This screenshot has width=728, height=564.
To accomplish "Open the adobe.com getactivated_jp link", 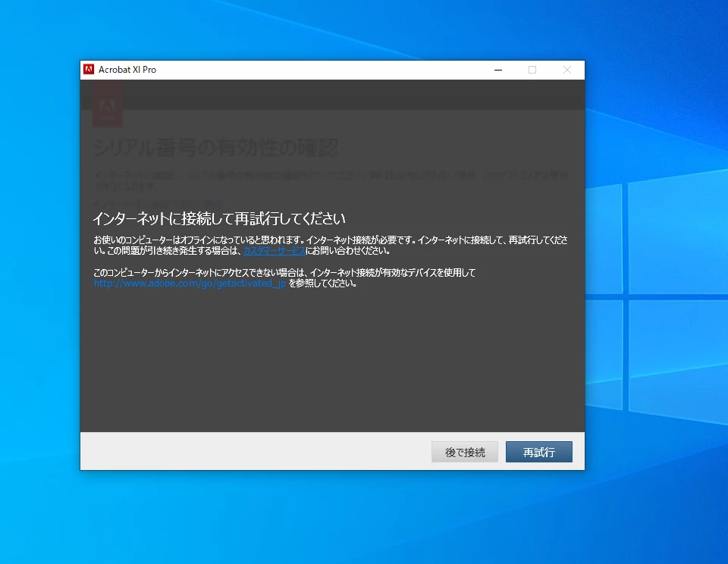I will click(190, 284).
